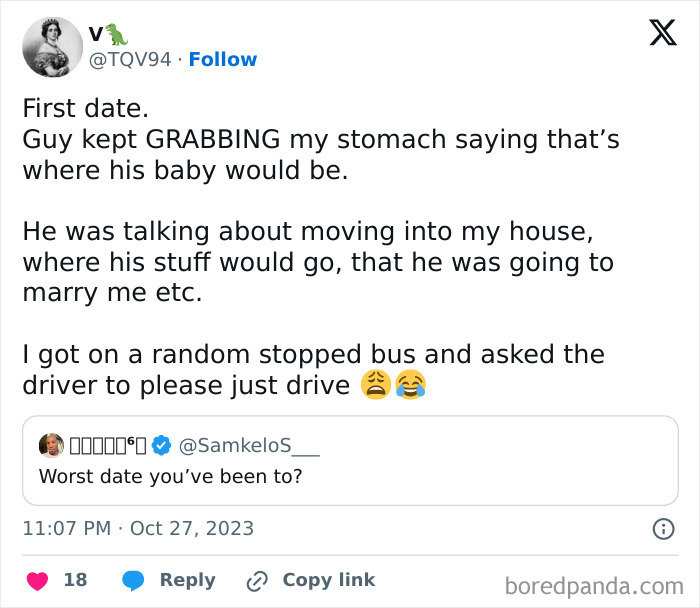Click the weary face emoji

click(376, 385)
